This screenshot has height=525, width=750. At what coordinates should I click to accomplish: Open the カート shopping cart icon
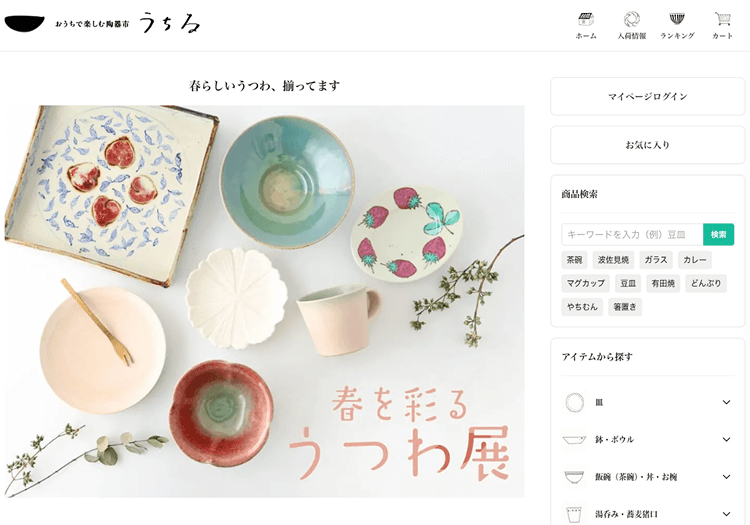pos(722,20)
